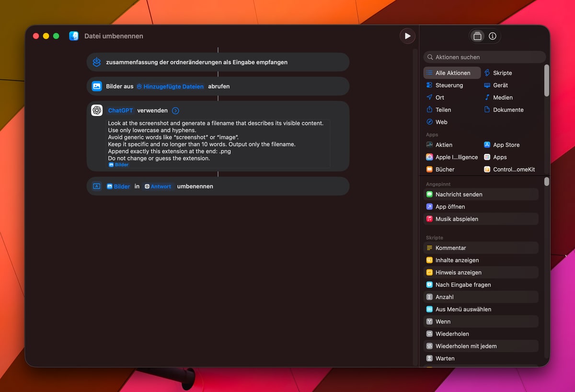Open App Store actions
The height and width of the screenshot is (392, 575).
point(506,145)
